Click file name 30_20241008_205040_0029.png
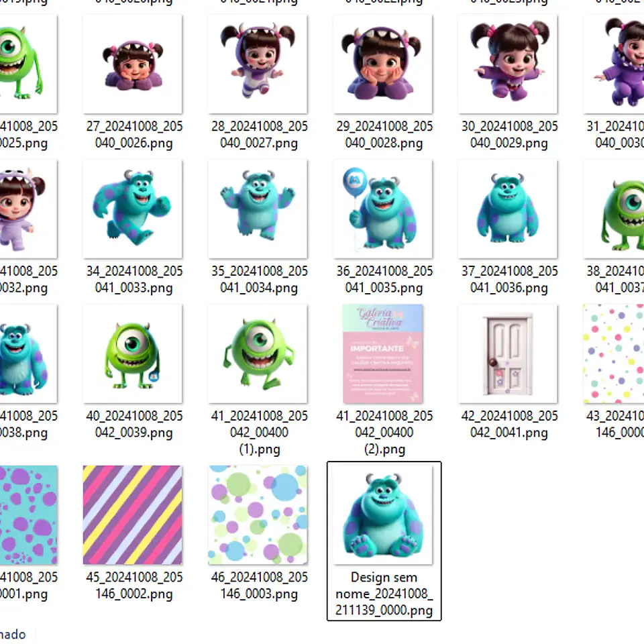644x644 pixels. (510, 135)
